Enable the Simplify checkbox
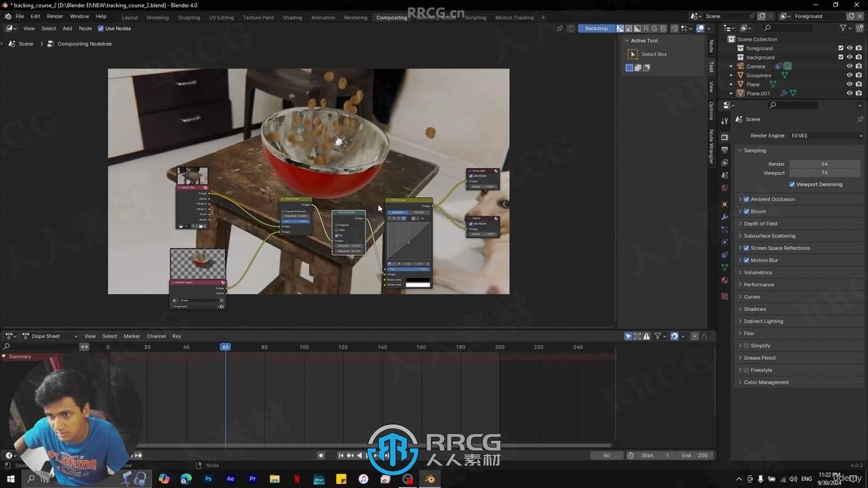 tap(747, 346)
